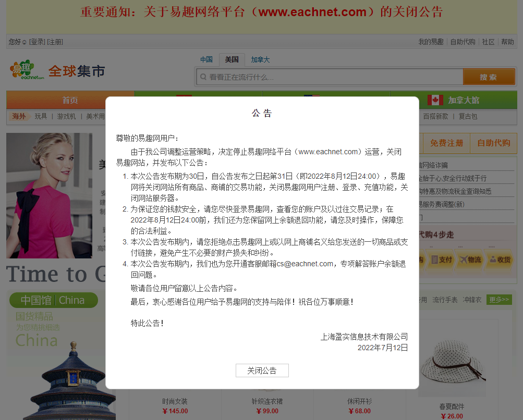Click the 更多>> button
The image size is (523, 420).
coord(499,300)
